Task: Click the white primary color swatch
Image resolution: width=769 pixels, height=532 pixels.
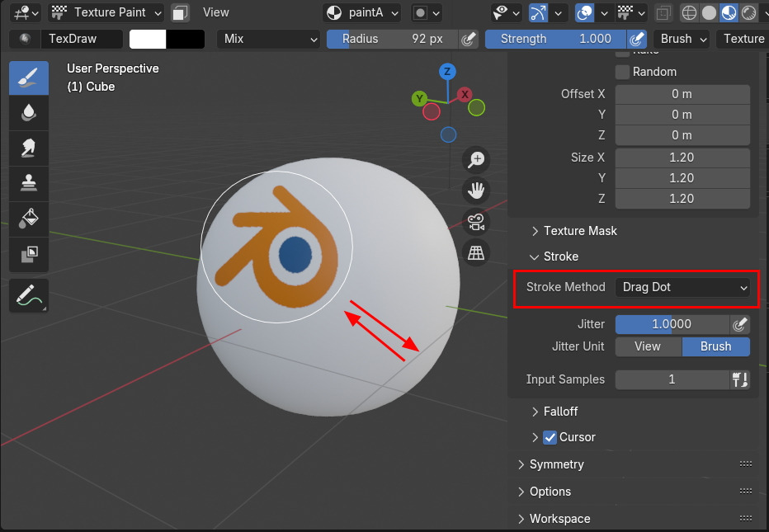Action: (x=148, y=39)
